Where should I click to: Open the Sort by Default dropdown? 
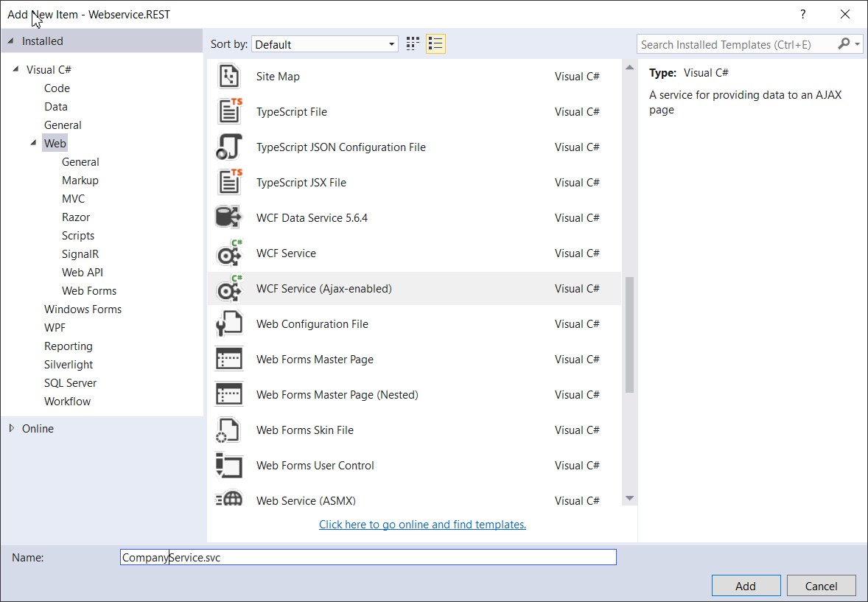(324, 44)
